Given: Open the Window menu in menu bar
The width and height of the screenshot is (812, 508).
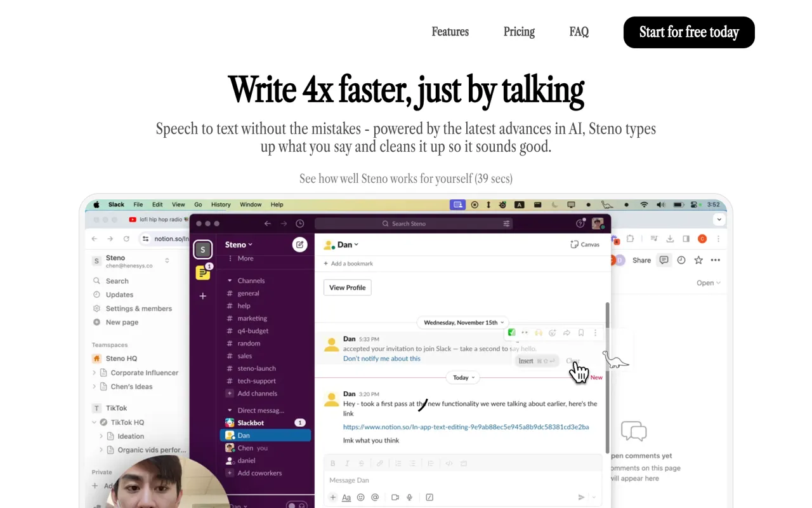Looking at the screenshot, I should (251, 204).
